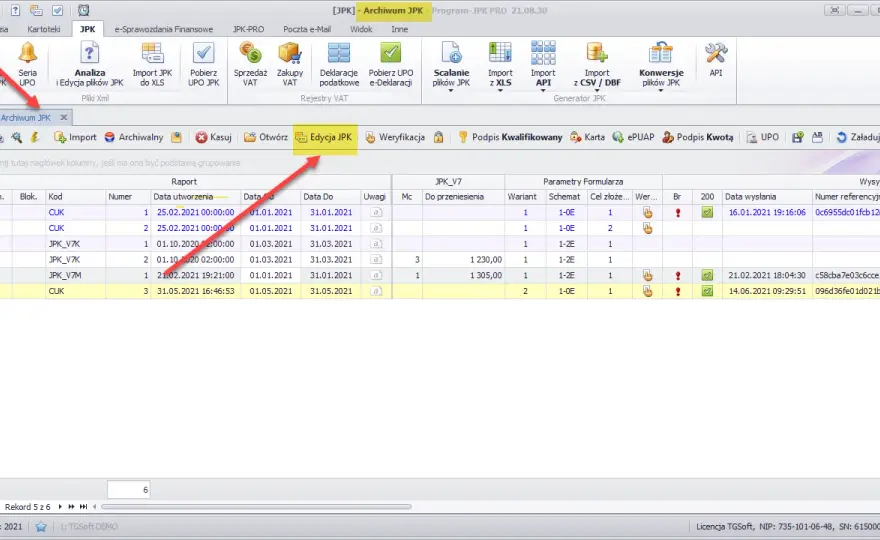Screen dimensions: 880x540
Task: Toggle the 200 status checkbox in first row
Action: tap(707, 213)
